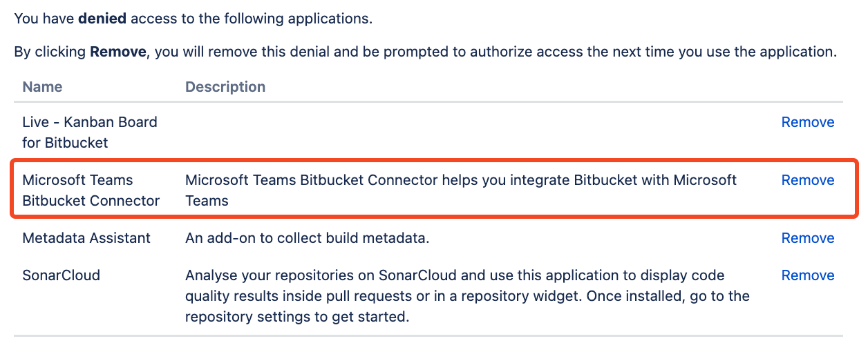868x352 pixels.
Task: Click 'for Bitbucket' in the Kanban Board name
Action: coord(65,143)
